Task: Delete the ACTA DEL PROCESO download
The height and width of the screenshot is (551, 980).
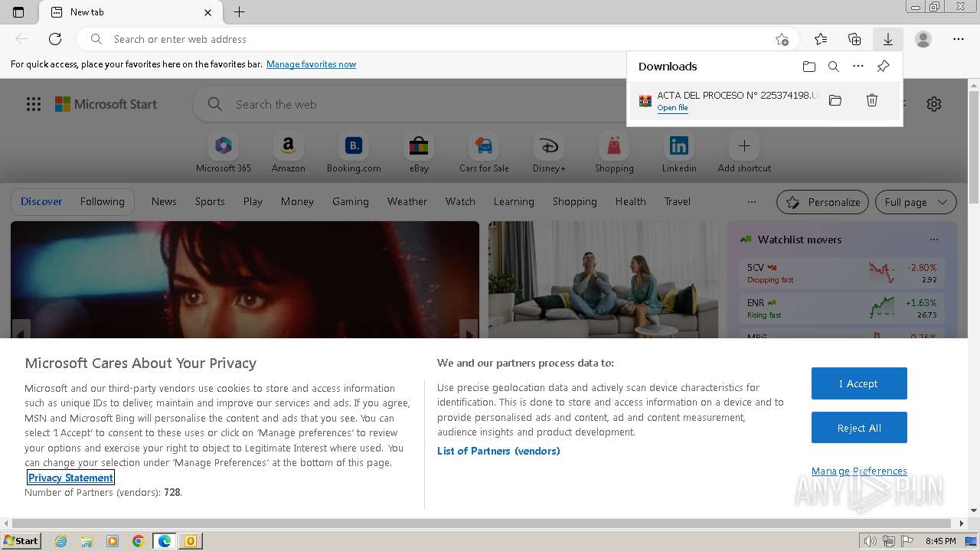Action: tap(872, 100)
